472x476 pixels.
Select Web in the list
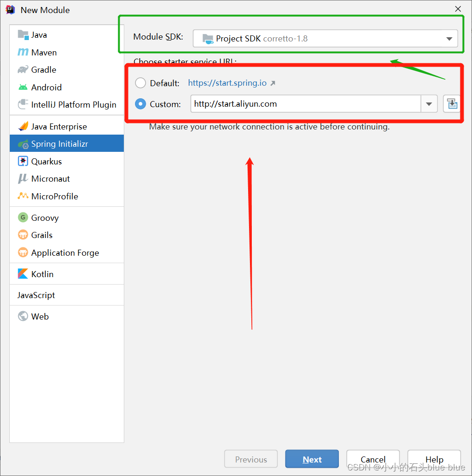click(x=67, y=316)
